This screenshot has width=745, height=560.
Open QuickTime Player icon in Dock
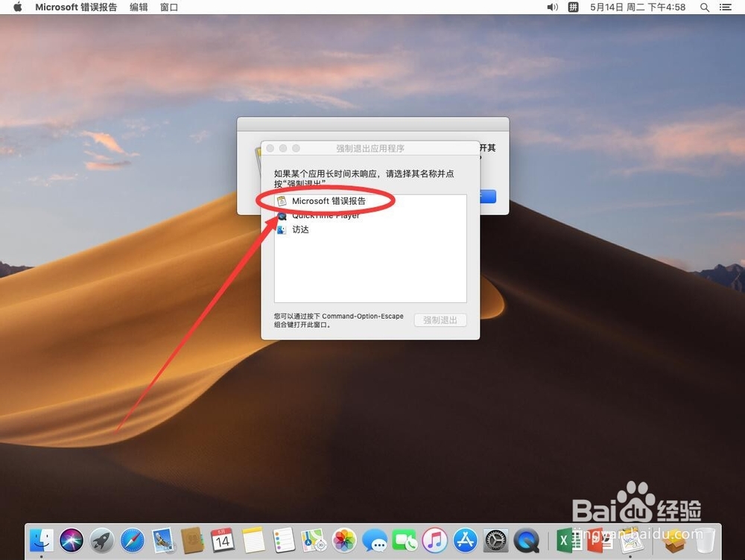tap(526, 541)
